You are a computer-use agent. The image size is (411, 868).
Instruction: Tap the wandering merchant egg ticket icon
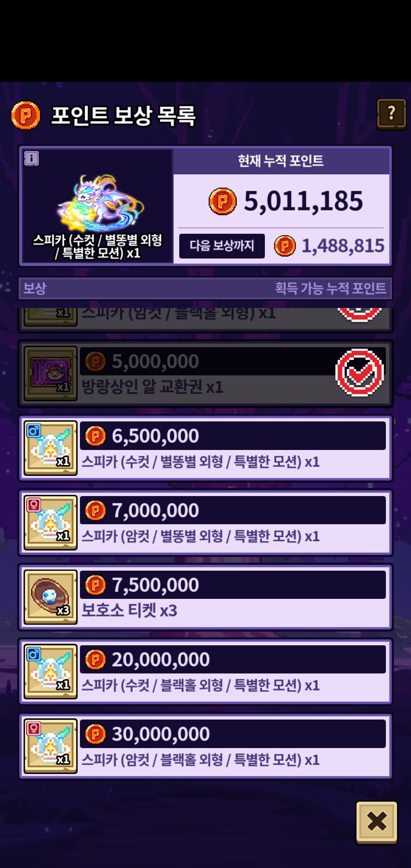click(x=51, y=373)
